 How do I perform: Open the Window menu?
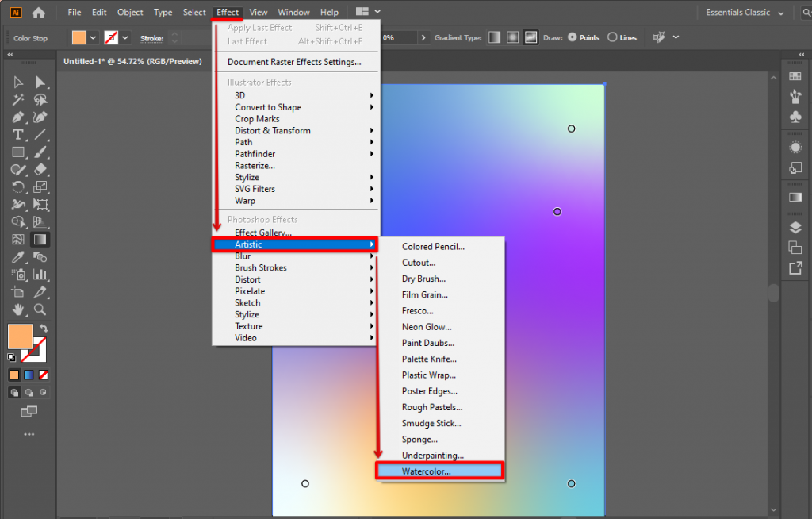pyautogui.click(x=293, y=12)
